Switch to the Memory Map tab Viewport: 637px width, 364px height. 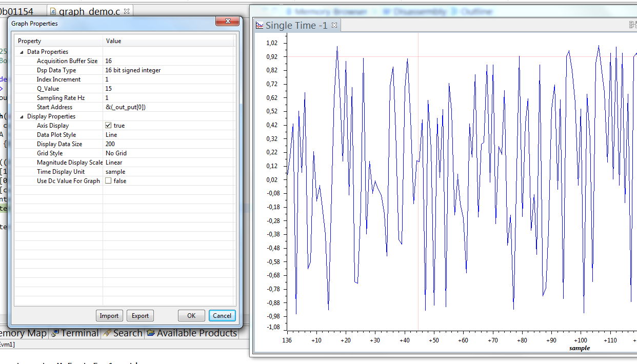pyautogui.click(x=24, y=333)
